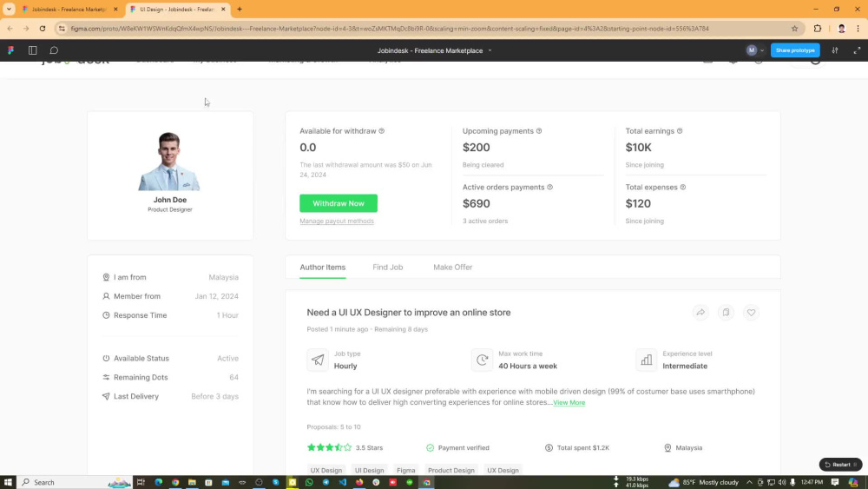Open browser extensions puzzle icon
This screenshot has width=868, height=489.
point(818,29)
